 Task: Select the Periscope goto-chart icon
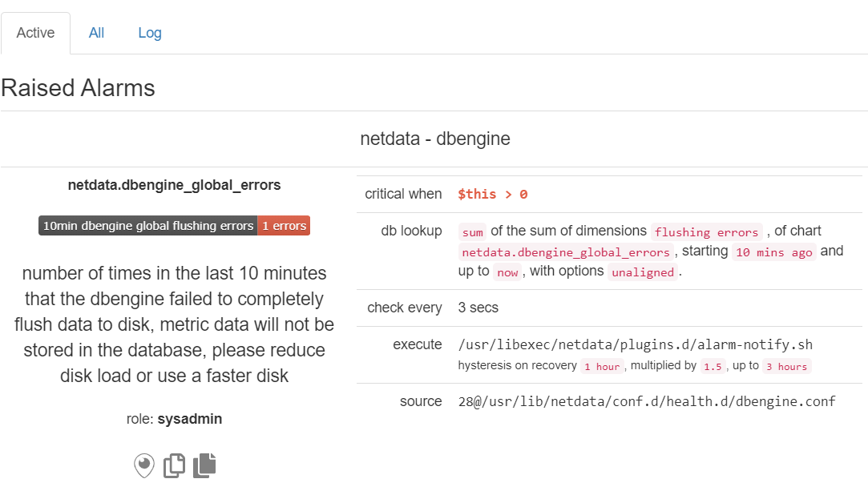click(x=143, y=465)
